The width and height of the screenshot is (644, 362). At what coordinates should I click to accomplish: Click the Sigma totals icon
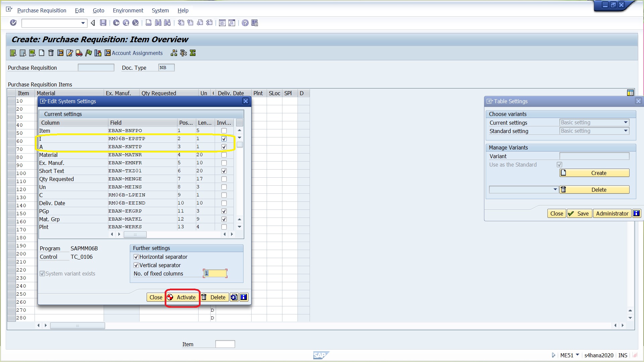click(x=193, y=53)
